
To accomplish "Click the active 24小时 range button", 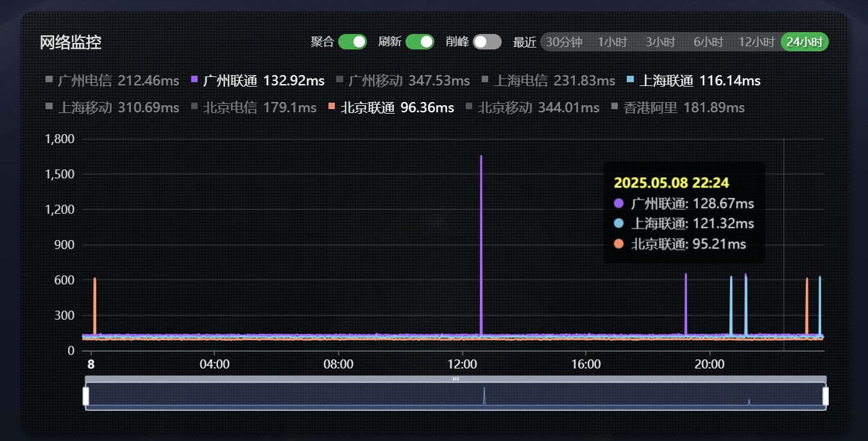I will 804,42.
